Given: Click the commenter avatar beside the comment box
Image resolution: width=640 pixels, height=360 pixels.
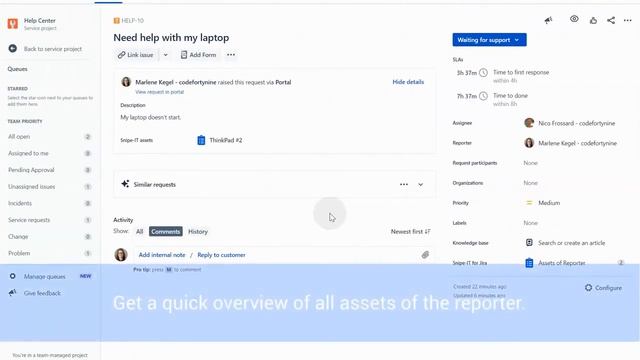Looking at the screenshot, I should 121,255.
